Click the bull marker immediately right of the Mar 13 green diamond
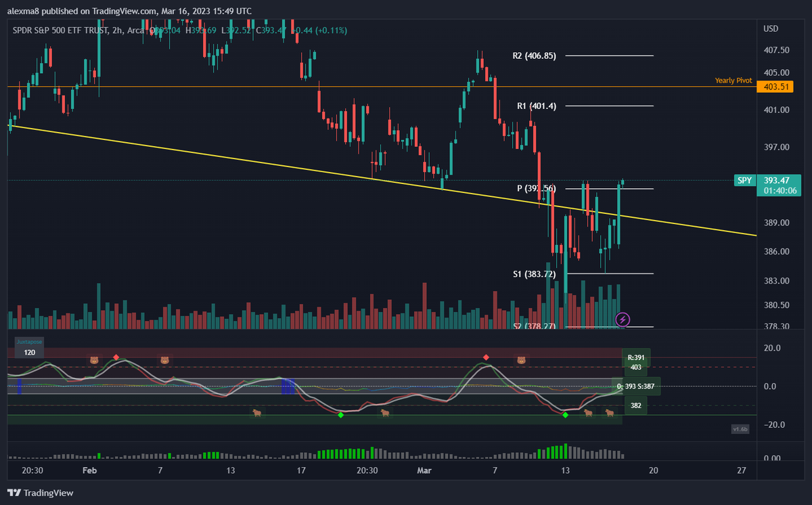 [x=587, y=412]
